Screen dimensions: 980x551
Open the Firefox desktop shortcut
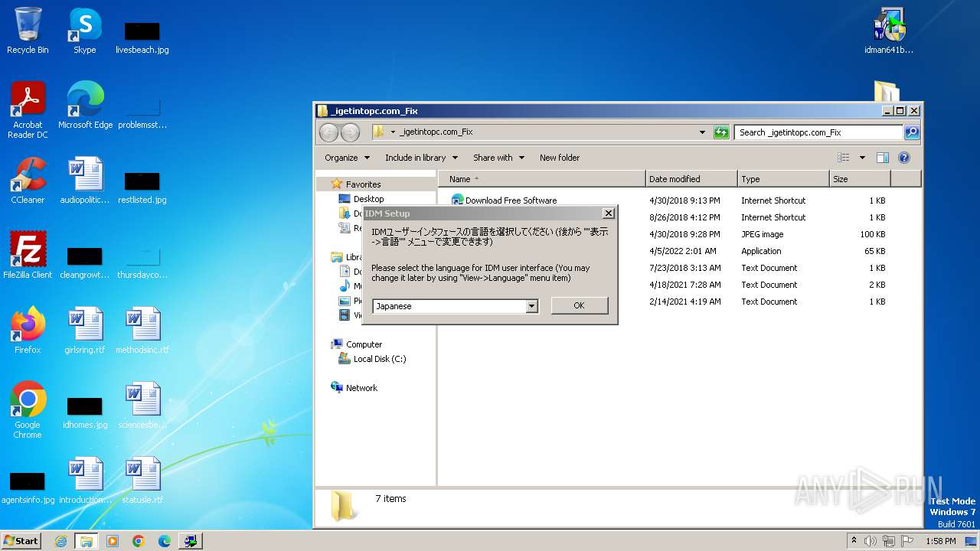click(28, 331)
